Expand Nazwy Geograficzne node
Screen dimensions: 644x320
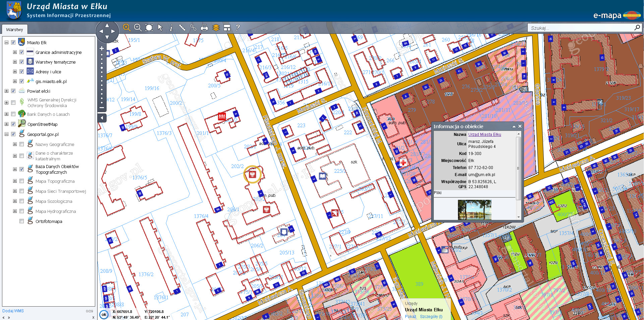click(x=15, y=144)
